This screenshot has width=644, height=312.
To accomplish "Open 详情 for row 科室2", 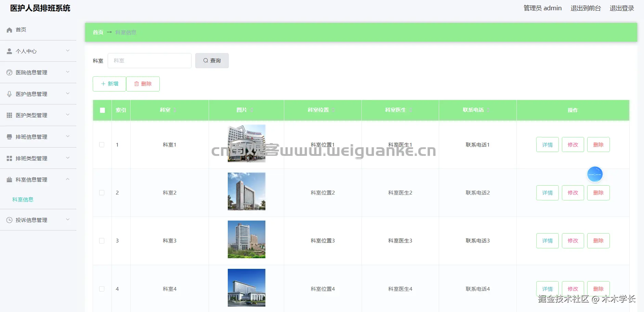I will point(548,193).
